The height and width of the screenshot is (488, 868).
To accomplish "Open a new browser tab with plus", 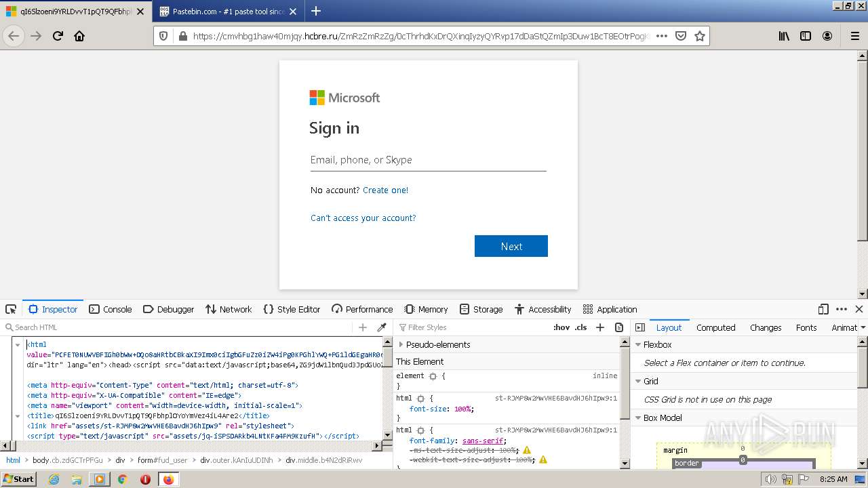I will [316, 11].
